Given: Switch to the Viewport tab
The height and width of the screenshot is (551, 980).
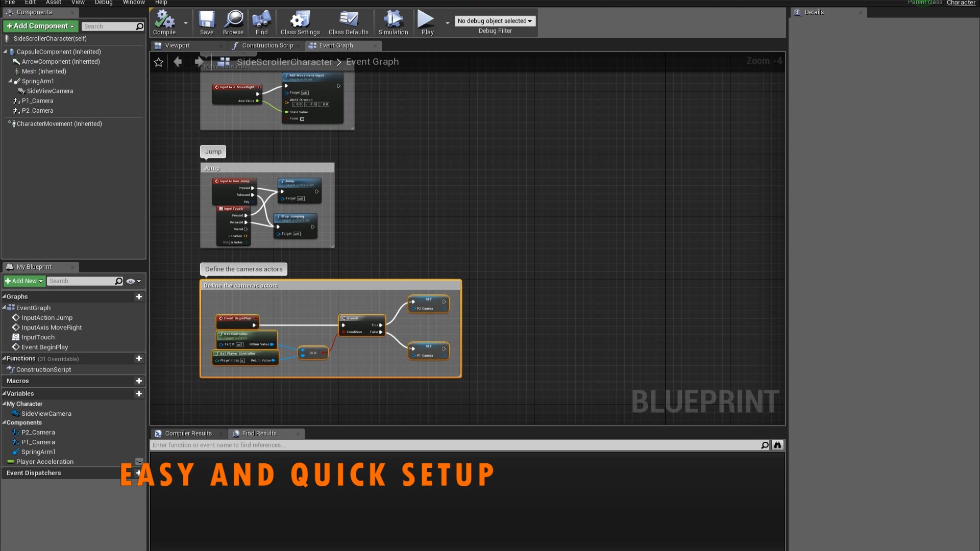Looking at the screenshot, I should 177,45.
